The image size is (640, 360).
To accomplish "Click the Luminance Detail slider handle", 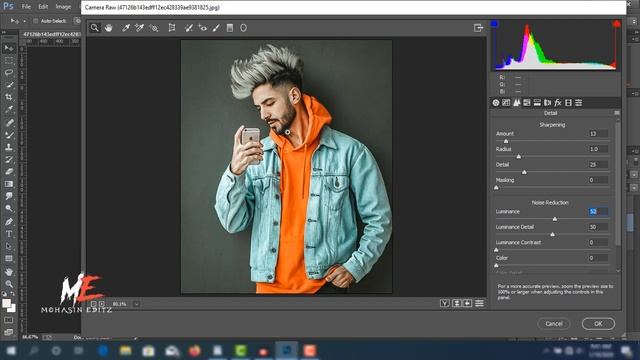I will tap(552, 235).
